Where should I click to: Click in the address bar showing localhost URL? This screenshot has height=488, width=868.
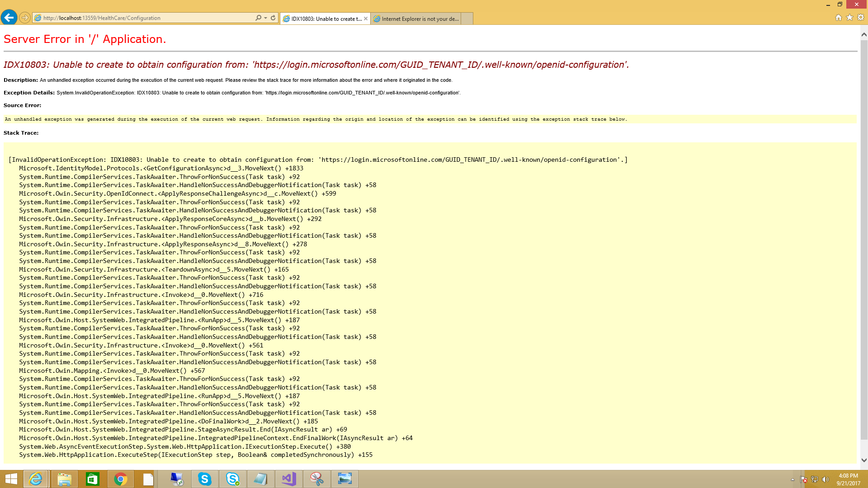tap(136, 18)
